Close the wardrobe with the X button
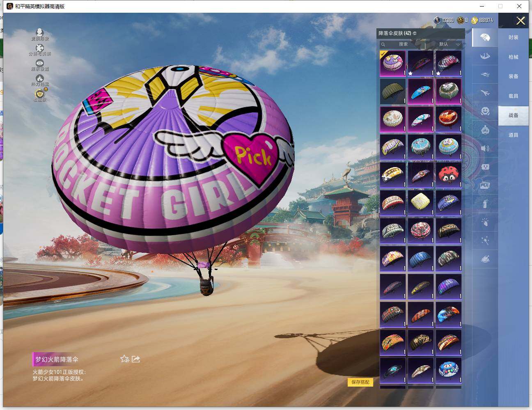This screenshot has width=532, height=410. 521,21
